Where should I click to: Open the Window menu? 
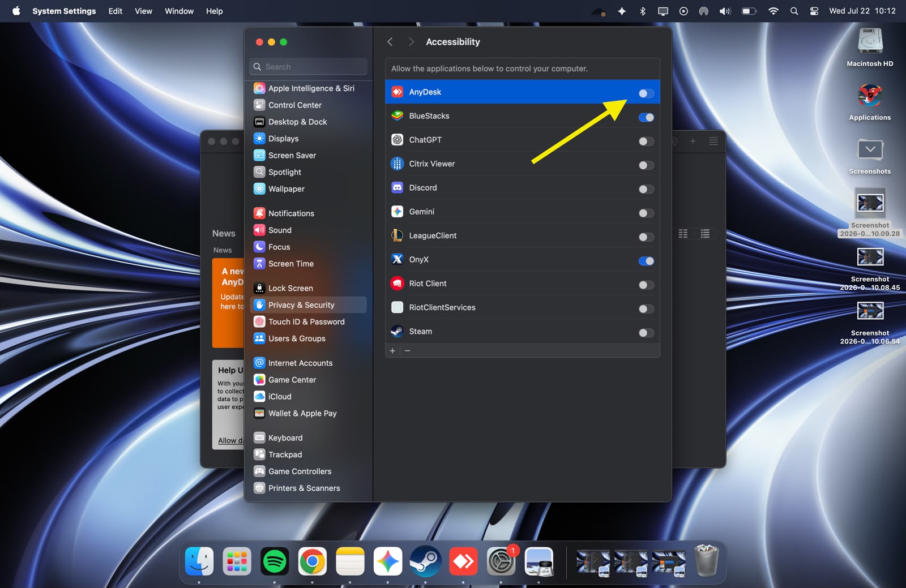coord(179,11)
